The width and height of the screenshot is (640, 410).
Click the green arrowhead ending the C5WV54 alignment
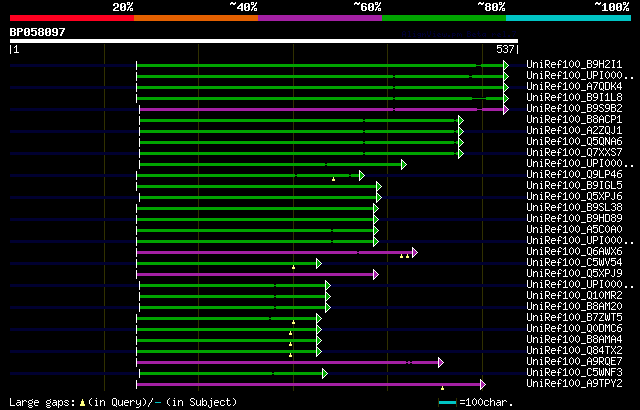319,264
